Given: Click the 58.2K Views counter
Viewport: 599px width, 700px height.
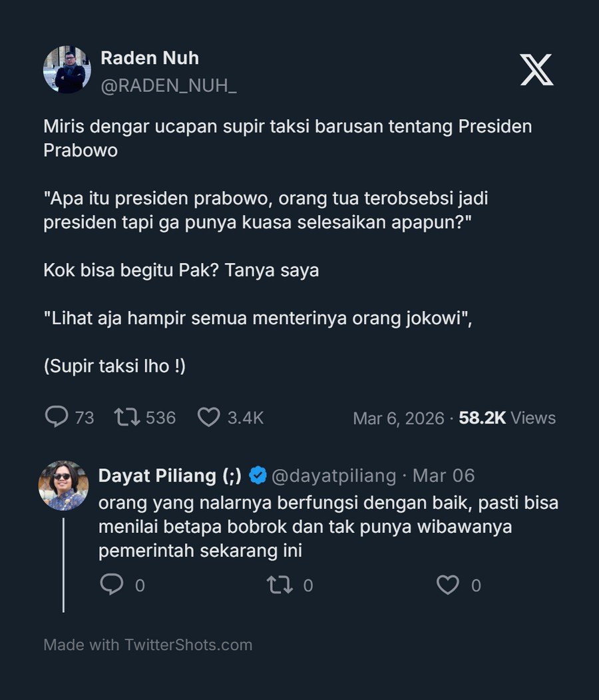Looking at the screenshot, I should coord(507,418).
